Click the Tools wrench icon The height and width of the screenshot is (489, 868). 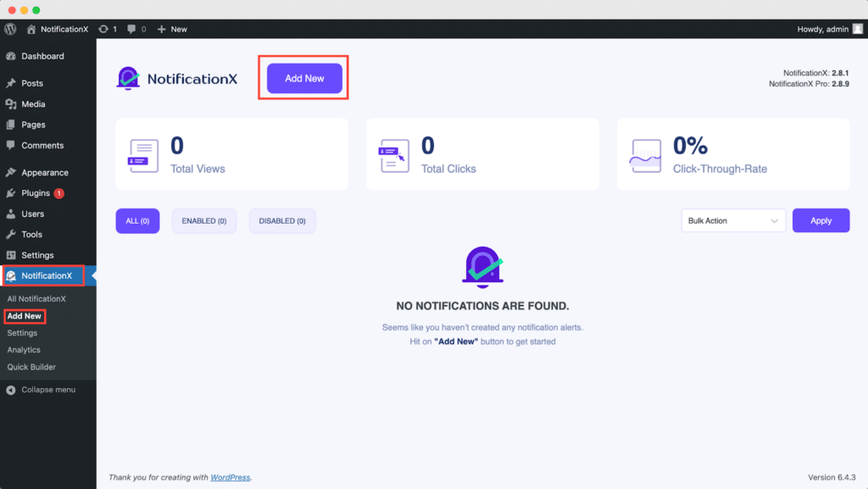[x=10, y=234]
